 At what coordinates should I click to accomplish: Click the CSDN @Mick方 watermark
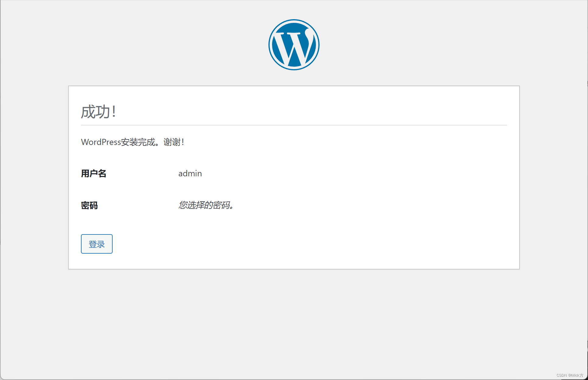click(570, 375)
